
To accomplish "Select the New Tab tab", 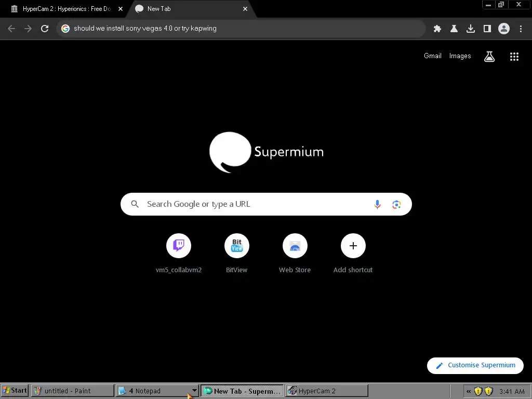I will click(x=190, y=9).
